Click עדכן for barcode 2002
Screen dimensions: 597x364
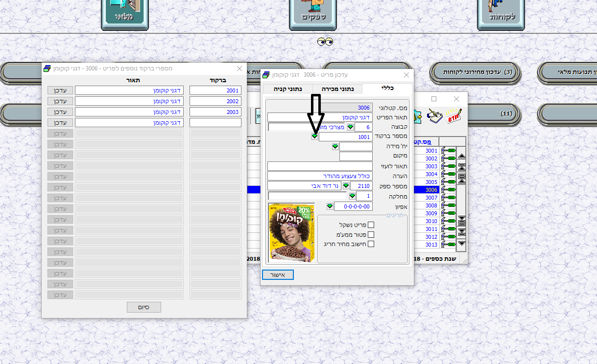click(60, 101)
